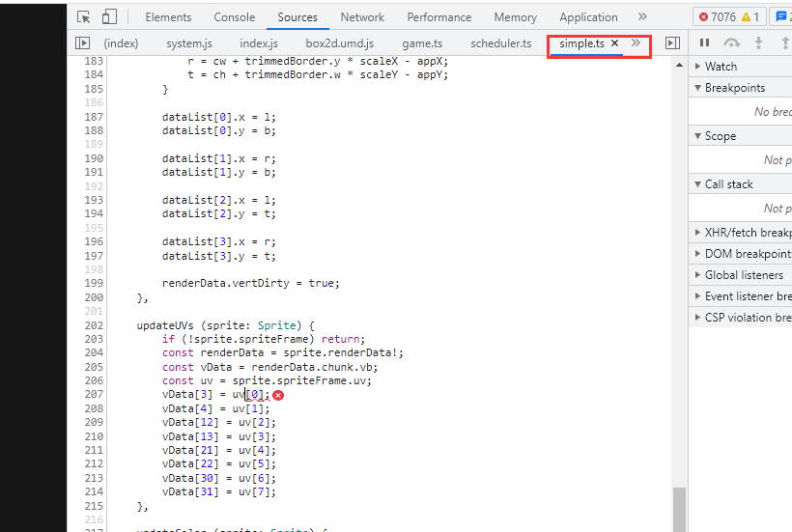Show more DevTools panels chevron

[642, 16]
